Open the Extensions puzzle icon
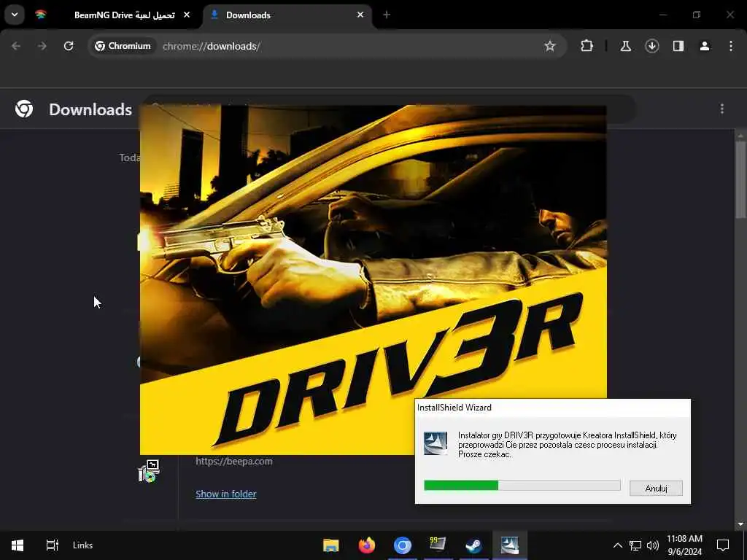 pos(587,46)
